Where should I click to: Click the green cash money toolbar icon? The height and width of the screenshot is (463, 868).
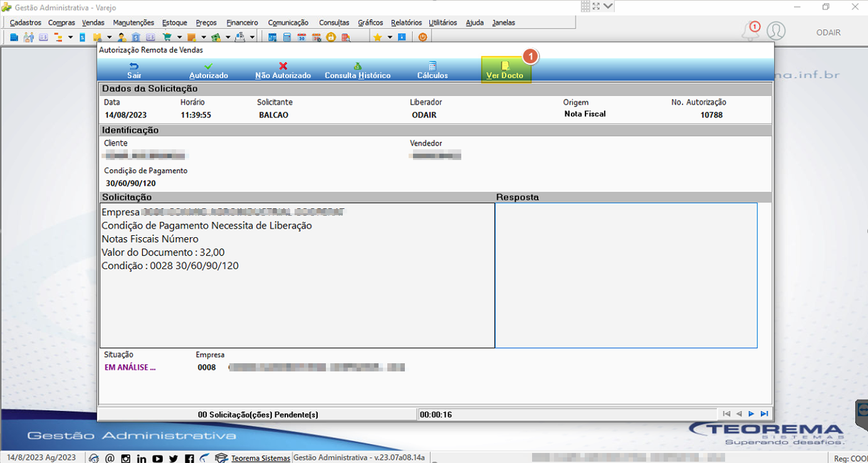pyautogui.click(x=216, y=37)
